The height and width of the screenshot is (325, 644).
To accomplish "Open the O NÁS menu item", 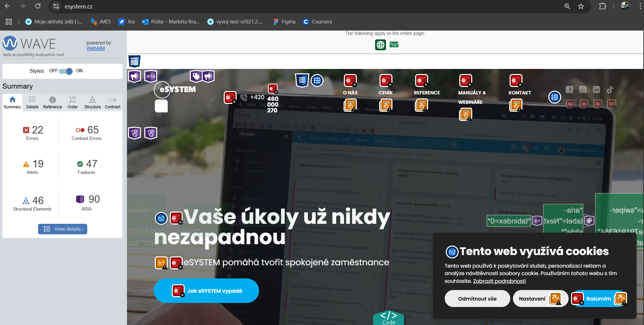I will (350, 93).
